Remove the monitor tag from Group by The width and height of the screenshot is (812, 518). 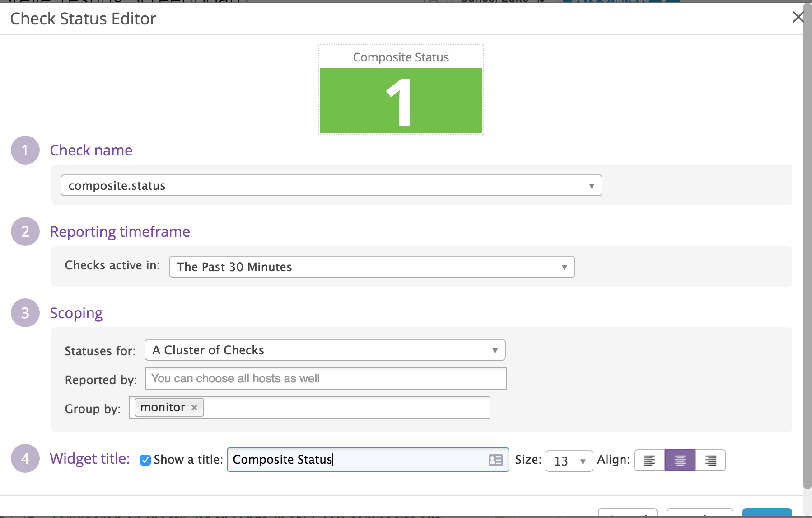(195, 408)
